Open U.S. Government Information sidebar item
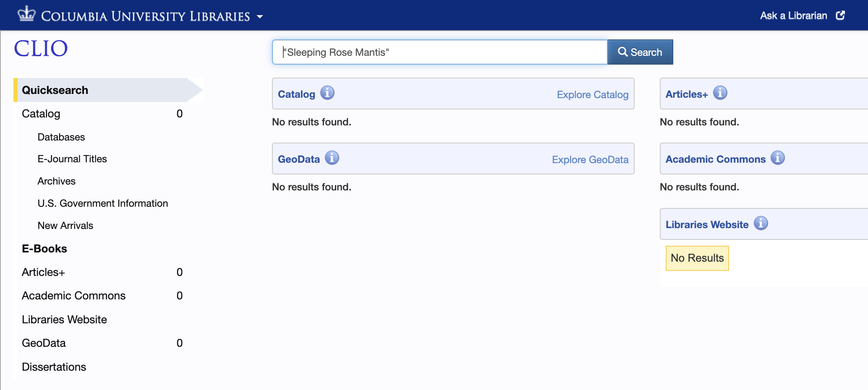Image resolution: width=868 pixels, height=390 pixels. tap(103, 203)
